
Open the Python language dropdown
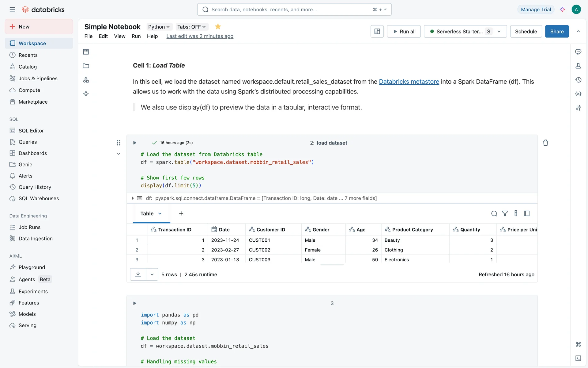click(159, 27)
